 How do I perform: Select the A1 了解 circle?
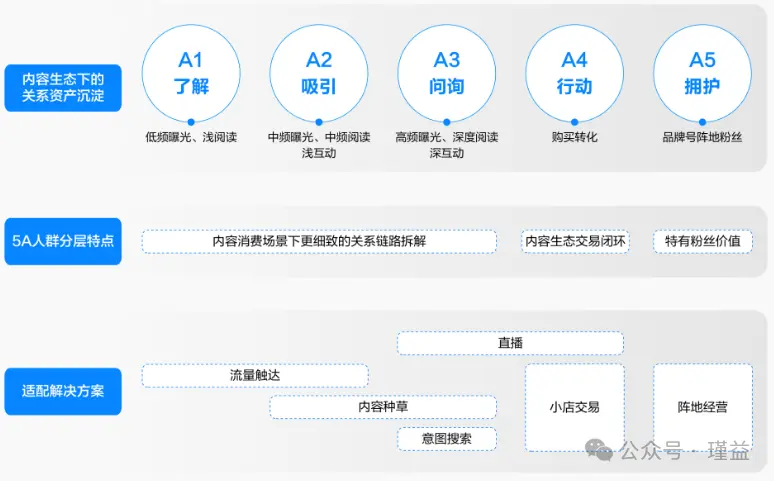pos(191,73)
